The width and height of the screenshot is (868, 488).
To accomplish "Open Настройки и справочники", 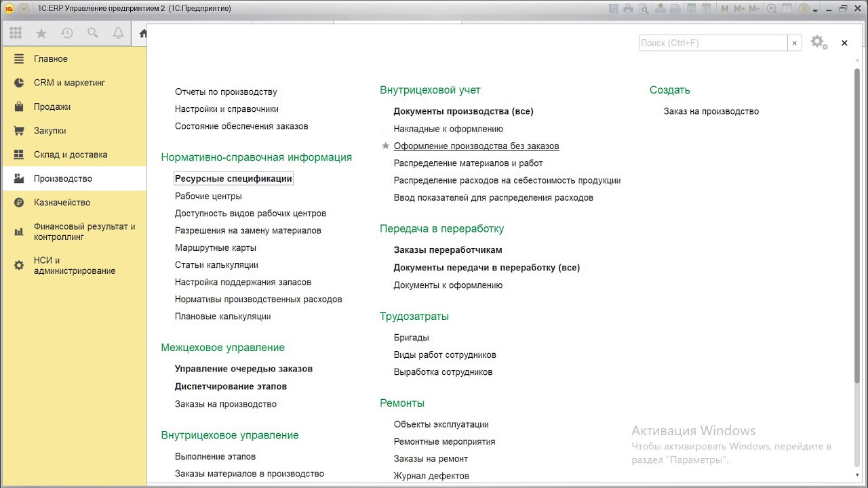I will coord(226,109).
